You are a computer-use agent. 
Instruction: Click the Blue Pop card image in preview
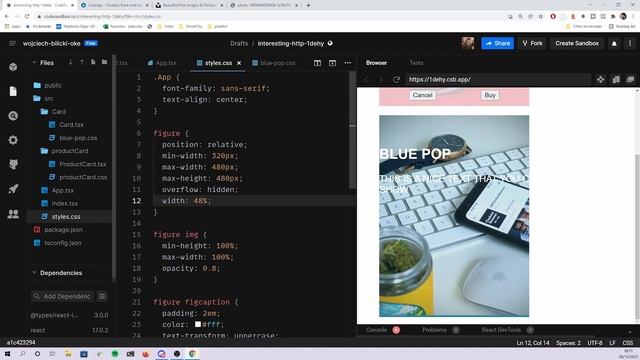[x=454, y=216]
